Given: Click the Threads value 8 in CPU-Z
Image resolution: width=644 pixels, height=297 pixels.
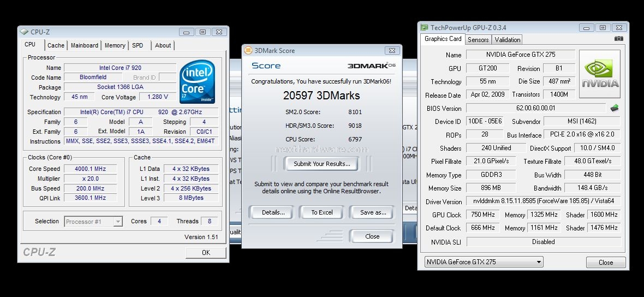Looking at the screenshot, I should 210,221.
